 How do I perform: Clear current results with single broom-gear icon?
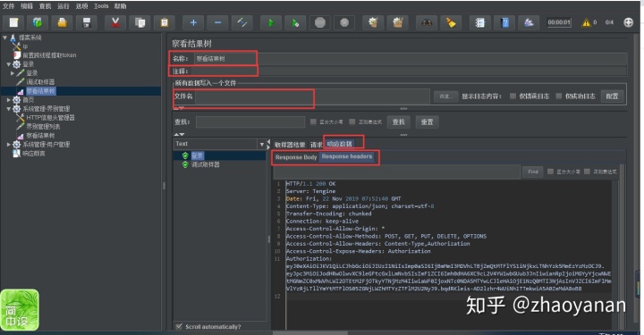(x=373, y=22)
